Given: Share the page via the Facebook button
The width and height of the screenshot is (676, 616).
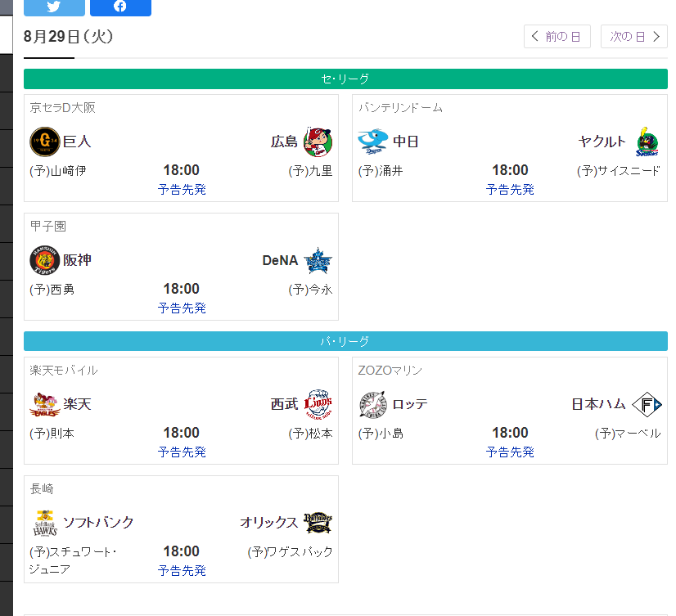Looking at the screenshot, I should click(121, 7).
